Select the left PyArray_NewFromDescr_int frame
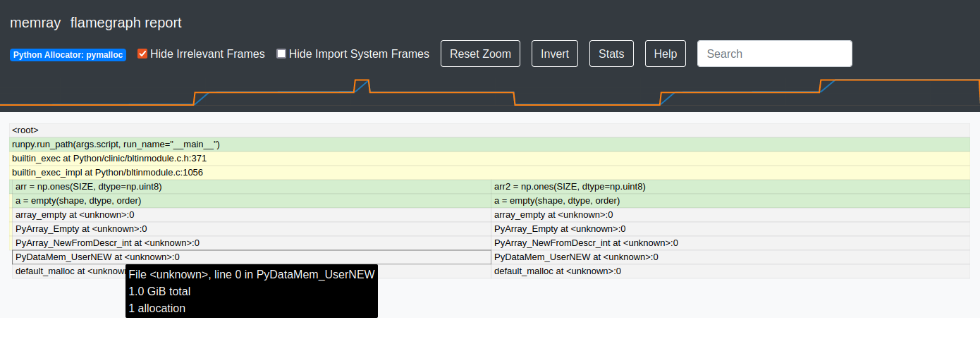 click(x=251, y=243)
